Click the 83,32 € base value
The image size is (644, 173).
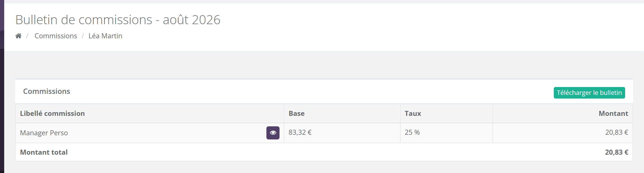pyautogui.click(x=300, y=132)
